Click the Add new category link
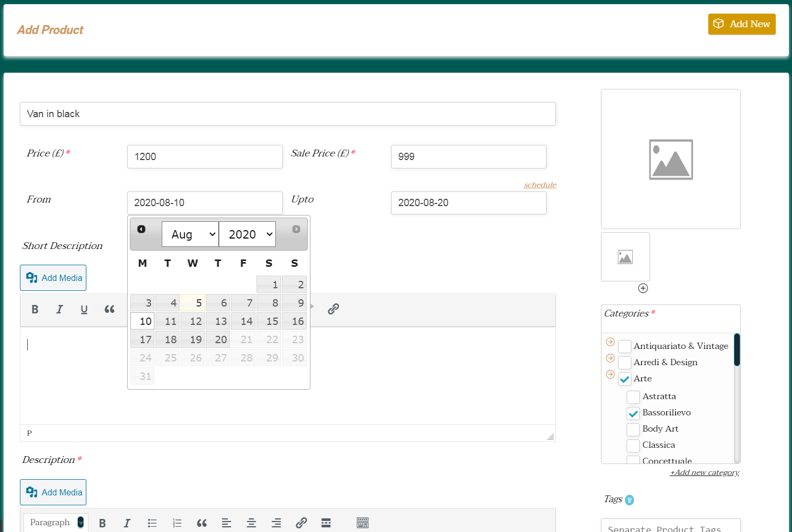The image size is (792, 532). coord(704,472)
